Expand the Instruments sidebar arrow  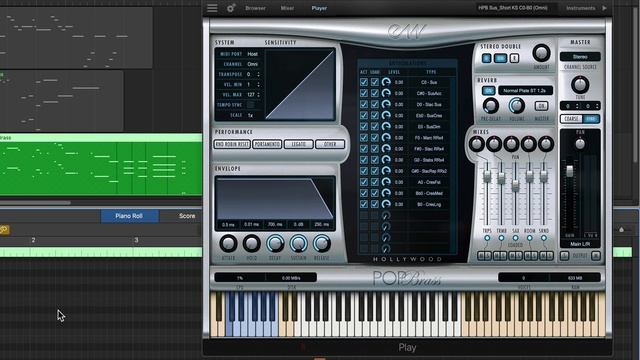coord(604,8)
